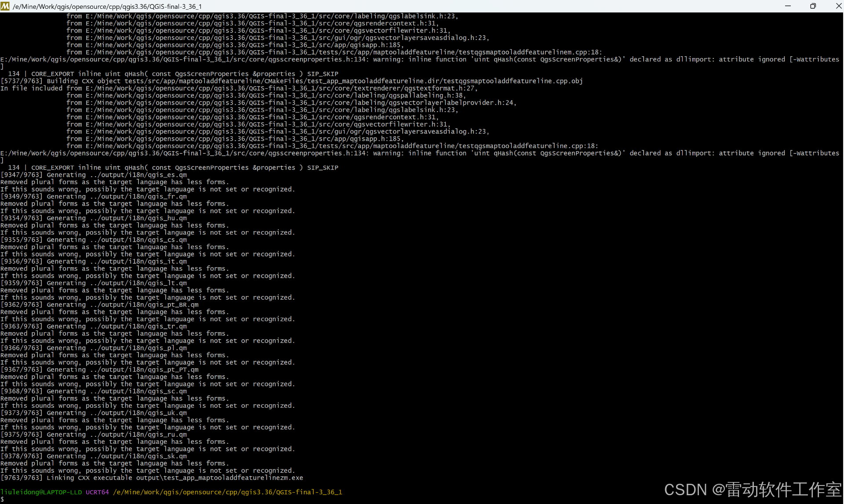Click the CSDN watermark text
844x504 pixels.
[752, 489]
